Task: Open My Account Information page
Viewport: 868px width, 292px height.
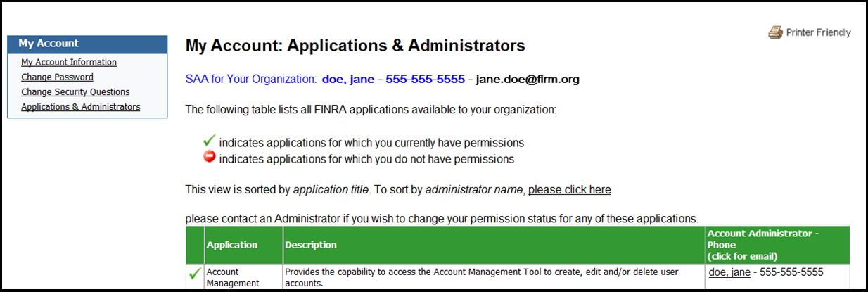Action: [69, 62]
